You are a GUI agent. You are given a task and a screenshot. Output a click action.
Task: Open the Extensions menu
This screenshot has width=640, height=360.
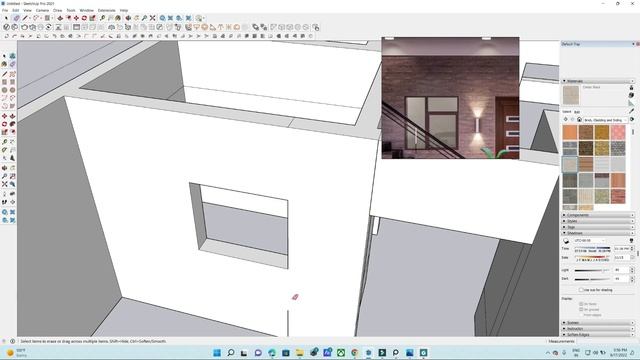click(x=107, y=10)
